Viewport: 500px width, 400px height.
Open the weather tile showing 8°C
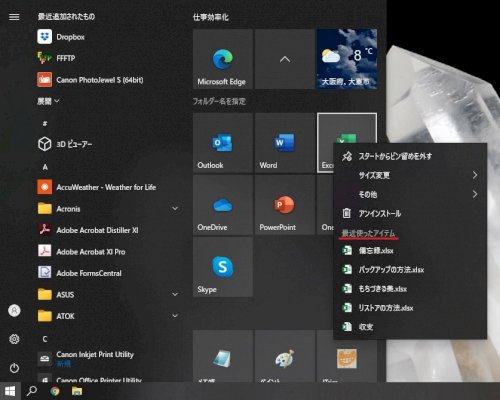pyautogui.click(x=347, y=59)
